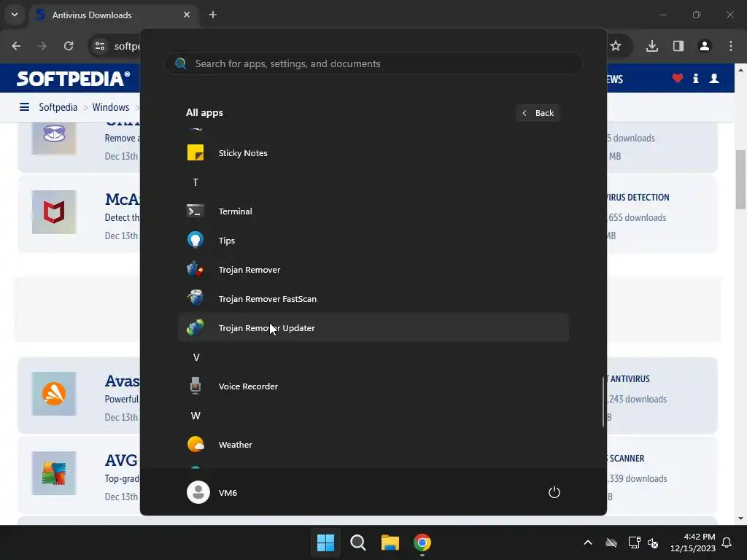Screen dimensions: 747x560
Task: Open the clock showing 4:42 PM
Action: pos(693,542)
